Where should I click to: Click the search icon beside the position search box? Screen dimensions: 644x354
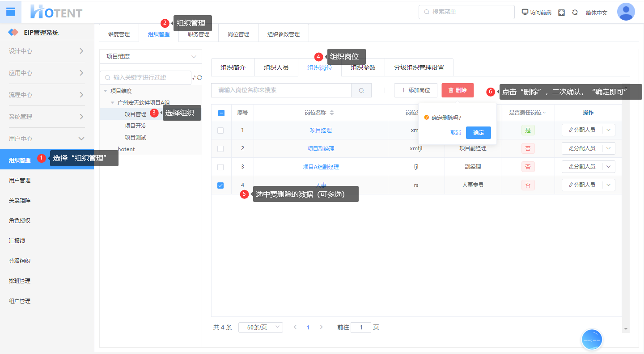point(361,90)
